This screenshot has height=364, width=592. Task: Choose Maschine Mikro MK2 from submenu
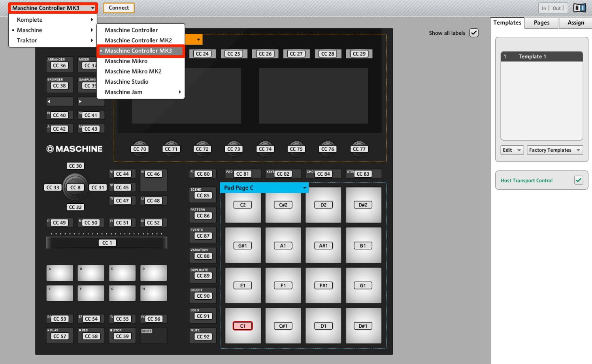(141, 71)
